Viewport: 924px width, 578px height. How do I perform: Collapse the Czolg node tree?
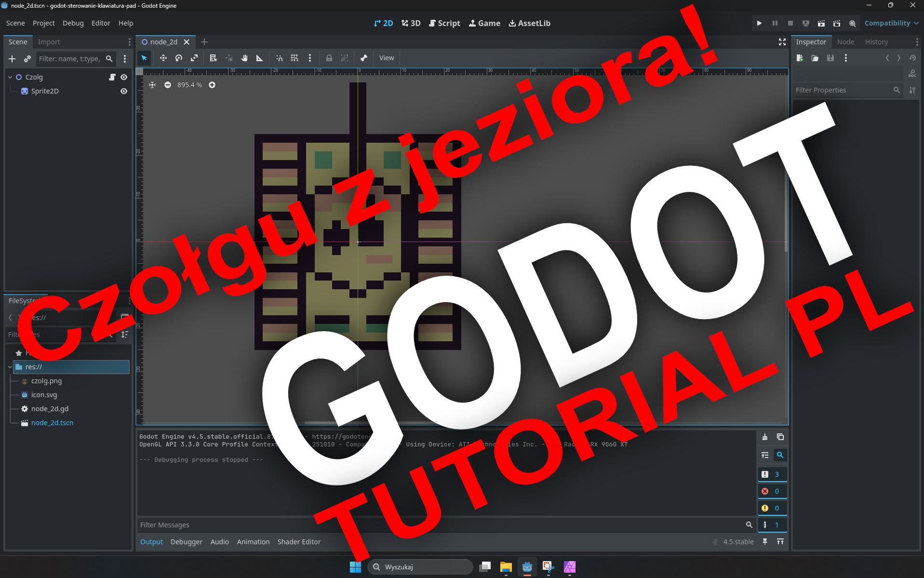point(10,77)
